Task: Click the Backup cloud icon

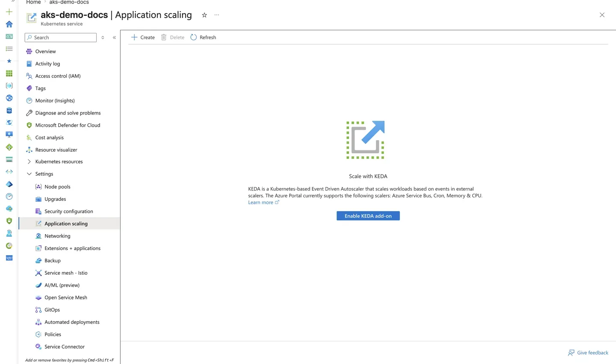Action: point(38,261)
